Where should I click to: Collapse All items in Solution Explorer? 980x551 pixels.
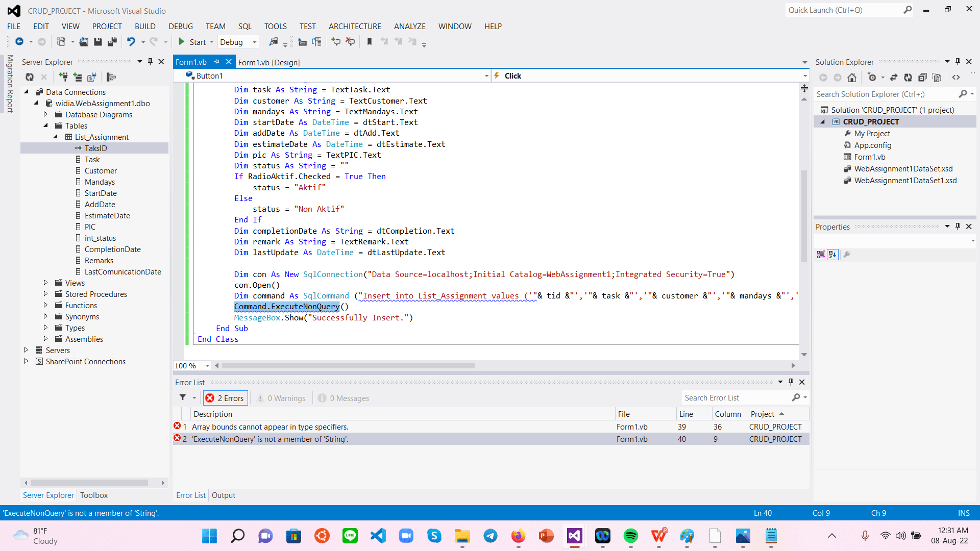[922, 77]
